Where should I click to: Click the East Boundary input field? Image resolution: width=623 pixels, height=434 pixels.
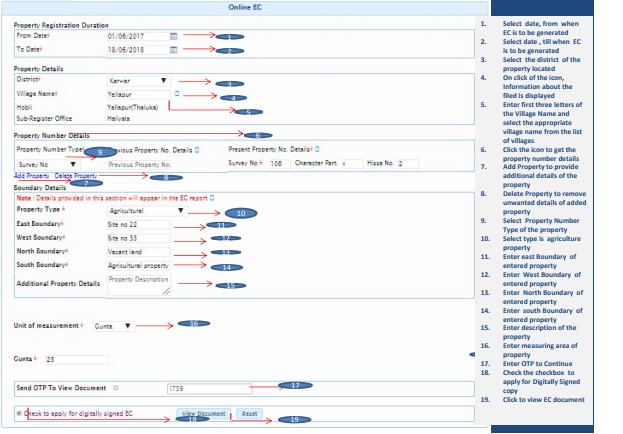139,225
